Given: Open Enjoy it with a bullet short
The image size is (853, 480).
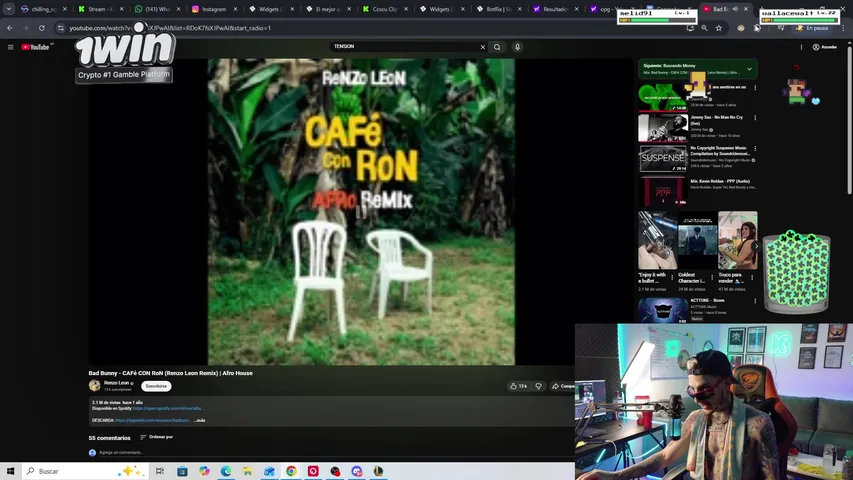Looking at the screenshot, I should 658,240.
